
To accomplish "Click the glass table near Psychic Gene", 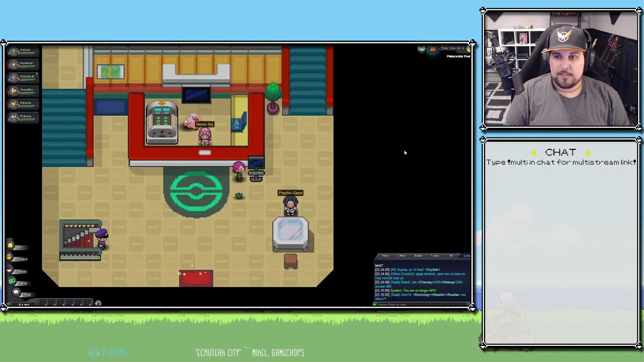I will pyautogui.click(x=291, y=234).
